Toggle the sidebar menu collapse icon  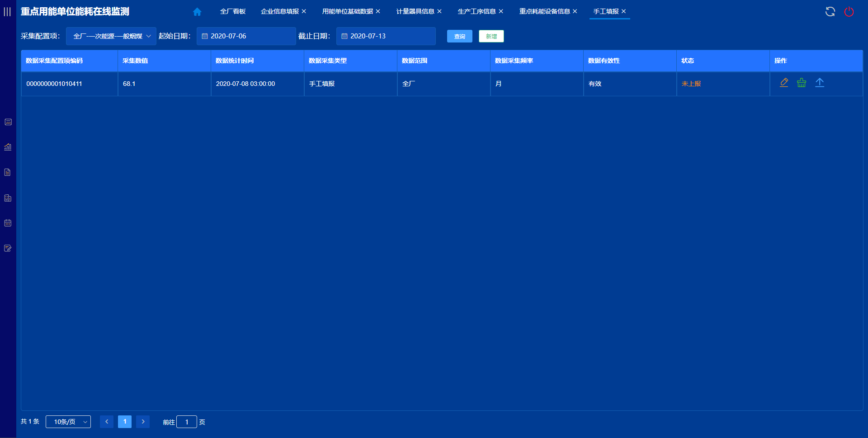click(7, 12)
